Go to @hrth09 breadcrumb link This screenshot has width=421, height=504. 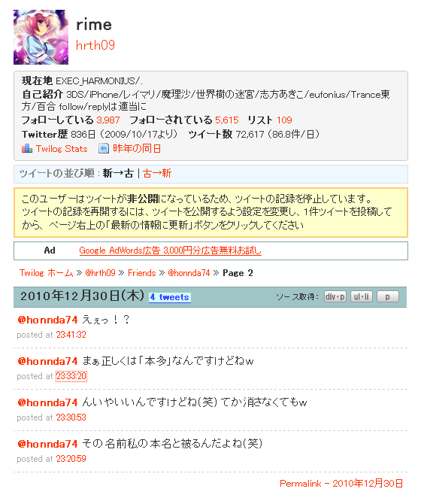coord(100,273)
